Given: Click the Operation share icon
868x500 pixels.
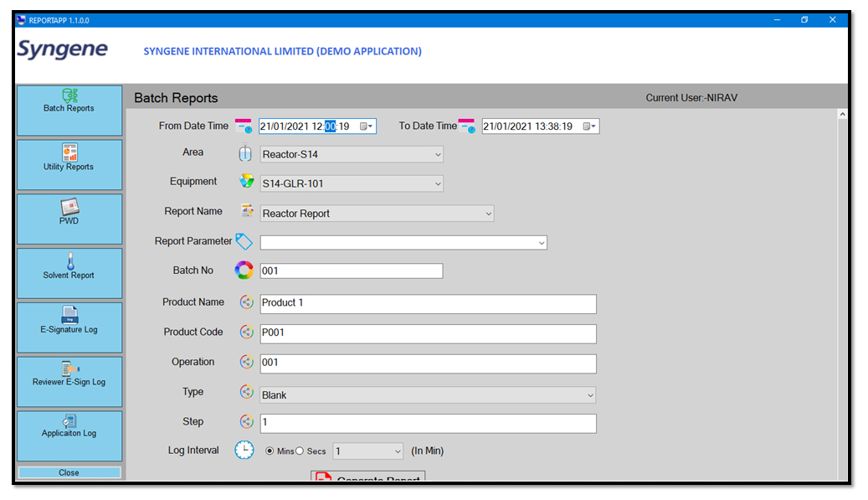Looking at the screenshot, I should (246, 362).
